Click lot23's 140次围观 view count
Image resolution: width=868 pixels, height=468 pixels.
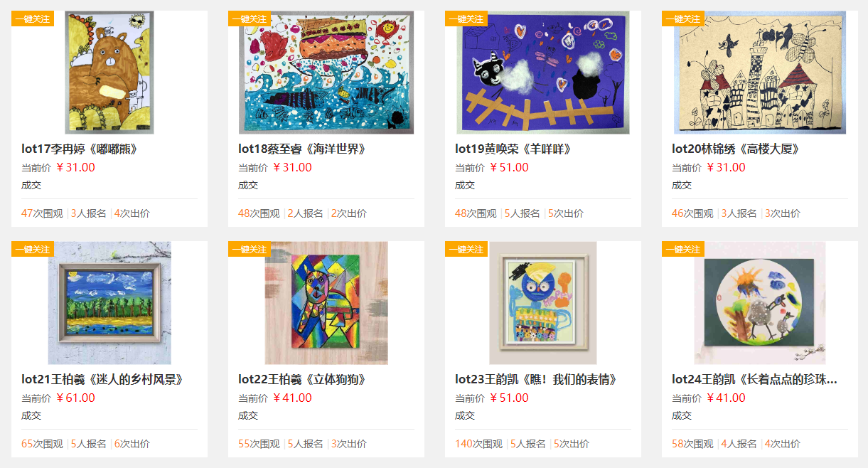[x=476, y=444]
